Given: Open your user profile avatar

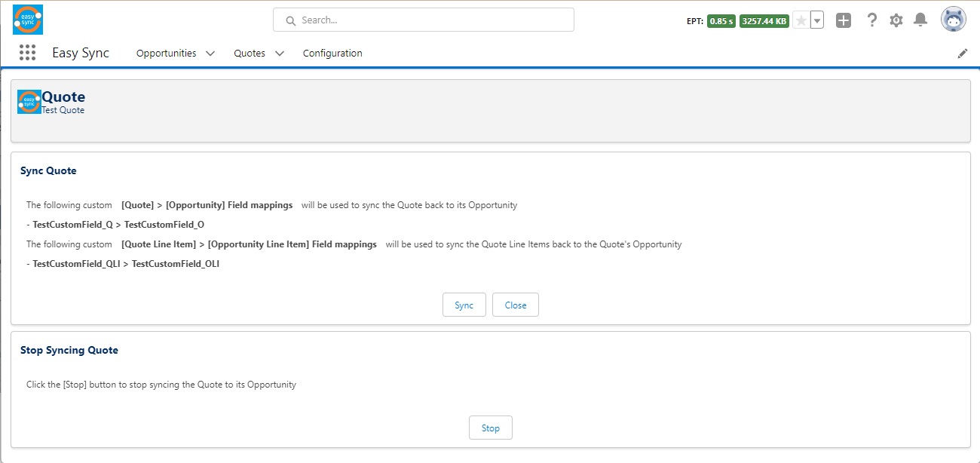Looking at the screenshot, I should click(953, 19).
